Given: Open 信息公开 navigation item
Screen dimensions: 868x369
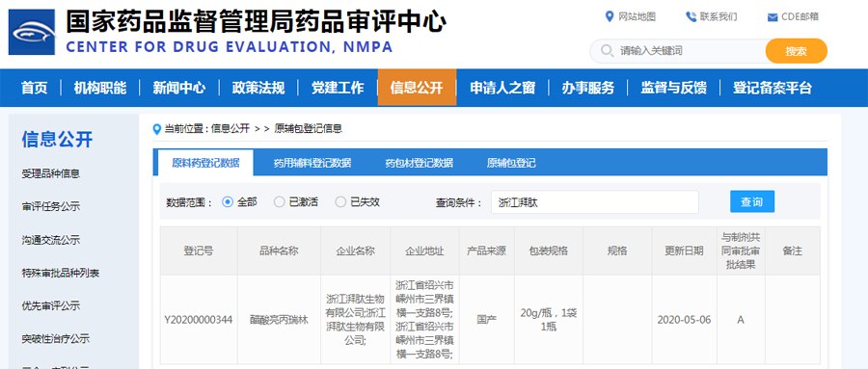Looking at the screenshot, I should [417, 88].
